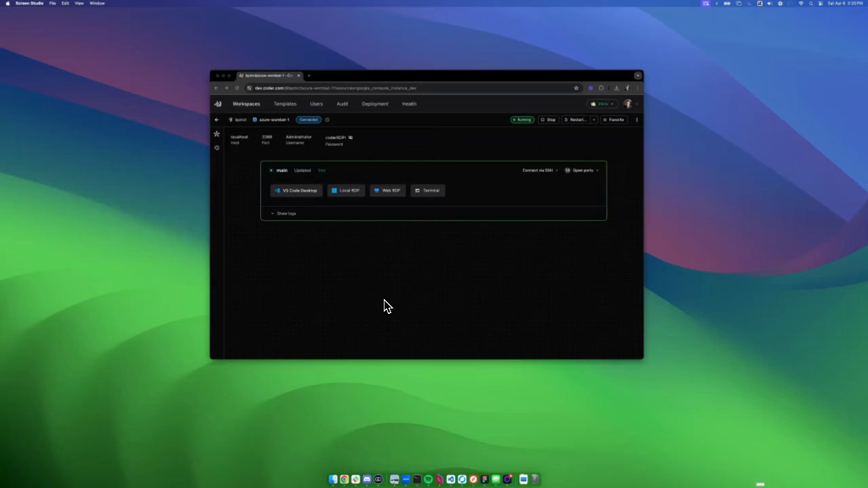Open the Web RDP app

click(387, 190)
